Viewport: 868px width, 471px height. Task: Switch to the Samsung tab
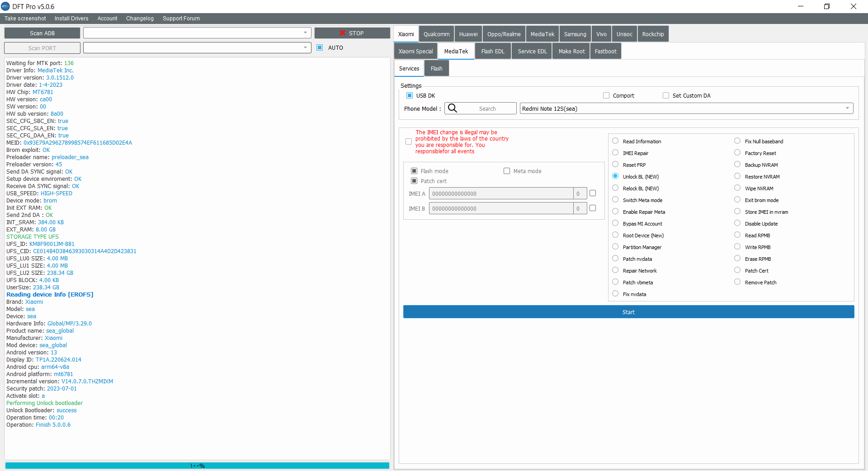tap(575, 34)
